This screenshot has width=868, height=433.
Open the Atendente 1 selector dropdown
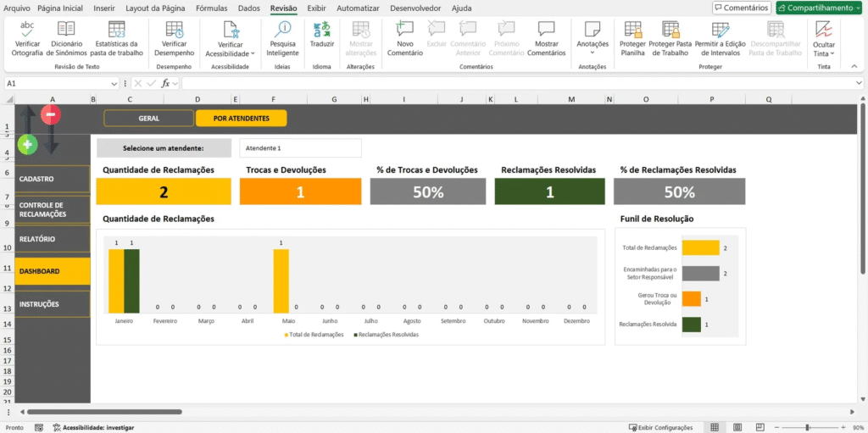click(300, 148)
